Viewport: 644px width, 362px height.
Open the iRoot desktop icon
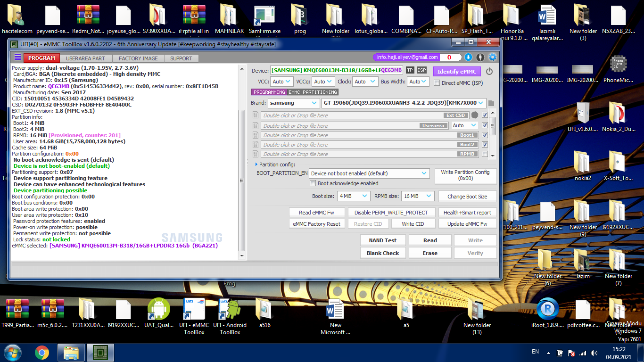548,313
